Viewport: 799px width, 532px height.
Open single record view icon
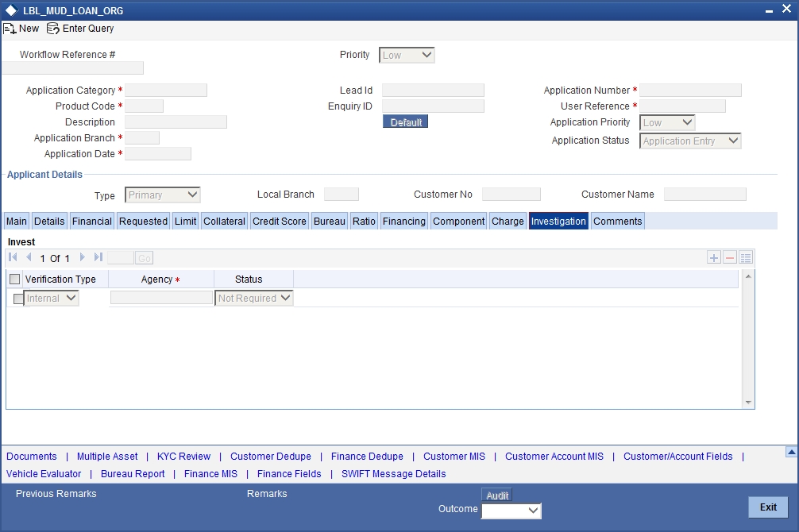point(746,258)
